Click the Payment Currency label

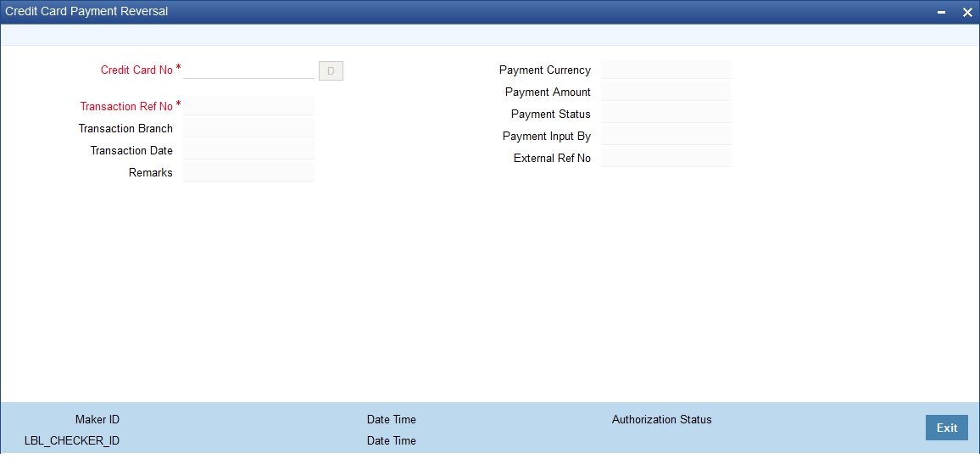(x=545, y=70)
